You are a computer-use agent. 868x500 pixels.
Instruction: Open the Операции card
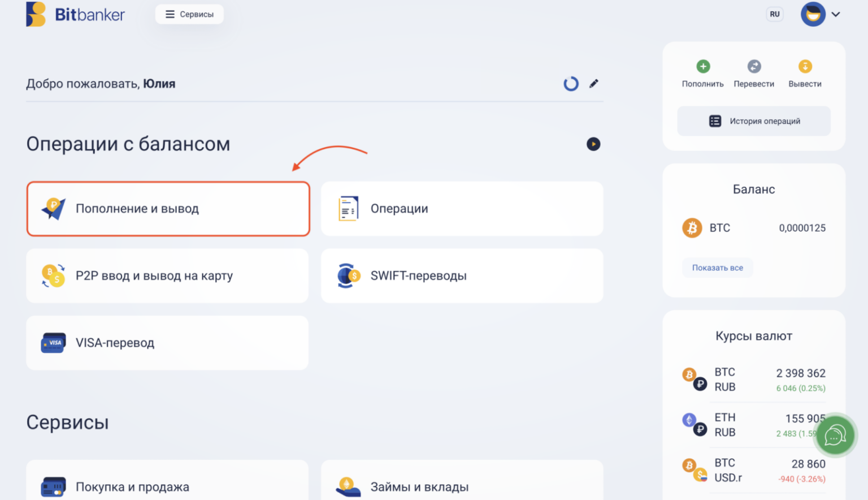pyautogui.click(x=462, y=209)
